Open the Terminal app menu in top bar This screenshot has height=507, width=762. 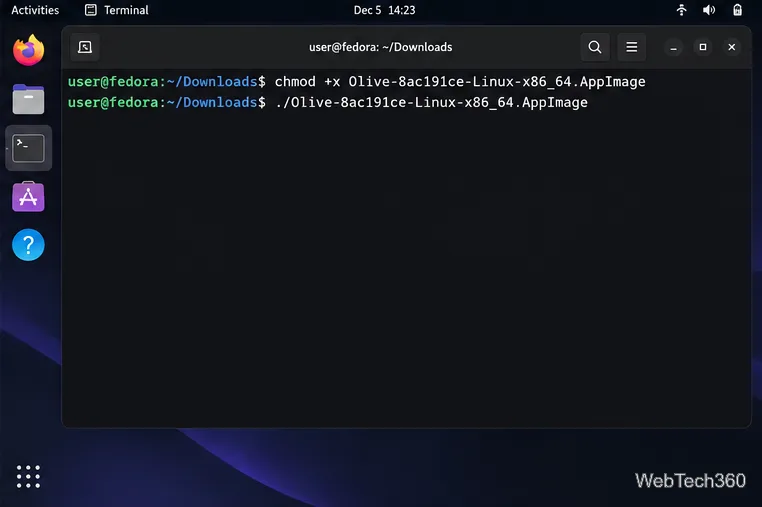[117, 10]
